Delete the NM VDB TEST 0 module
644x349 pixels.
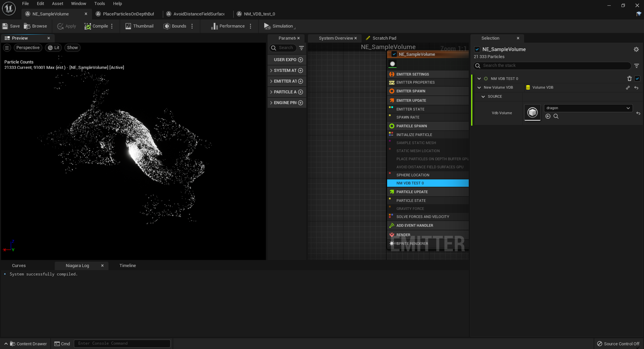tap(629, 79)
